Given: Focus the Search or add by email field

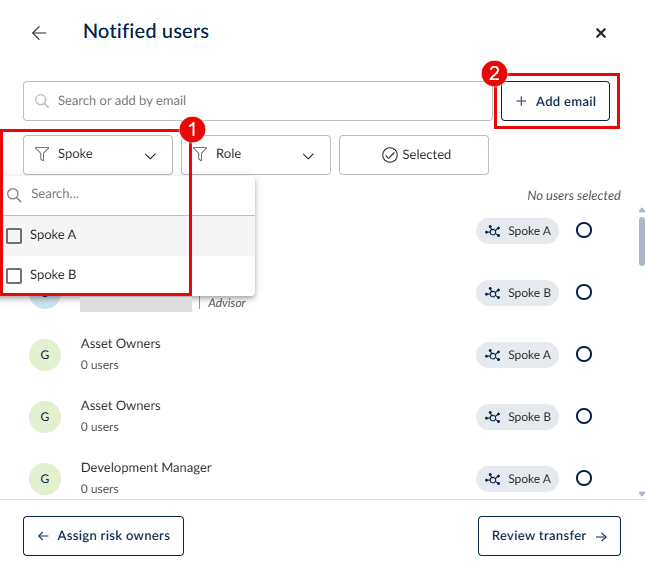Looking at the screenshot, I should pos(257,101).
